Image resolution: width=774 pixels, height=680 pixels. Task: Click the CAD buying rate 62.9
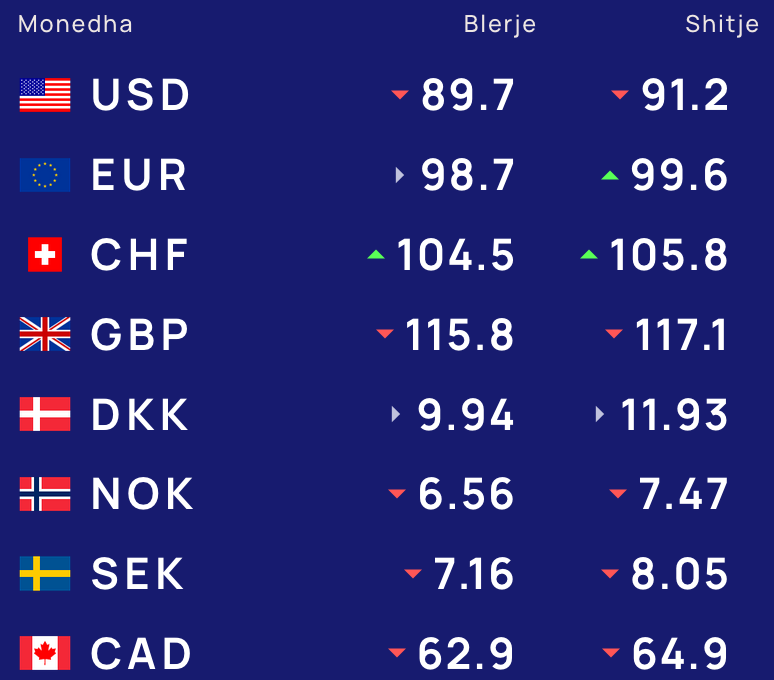(466, 654)
